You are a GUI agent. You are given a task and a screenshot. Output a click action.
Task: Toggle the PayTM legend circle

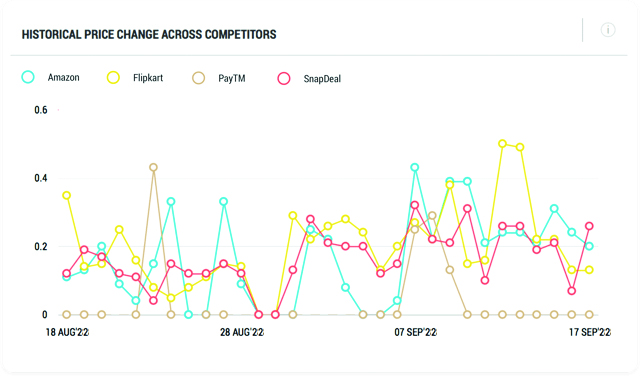coord(198,78)
